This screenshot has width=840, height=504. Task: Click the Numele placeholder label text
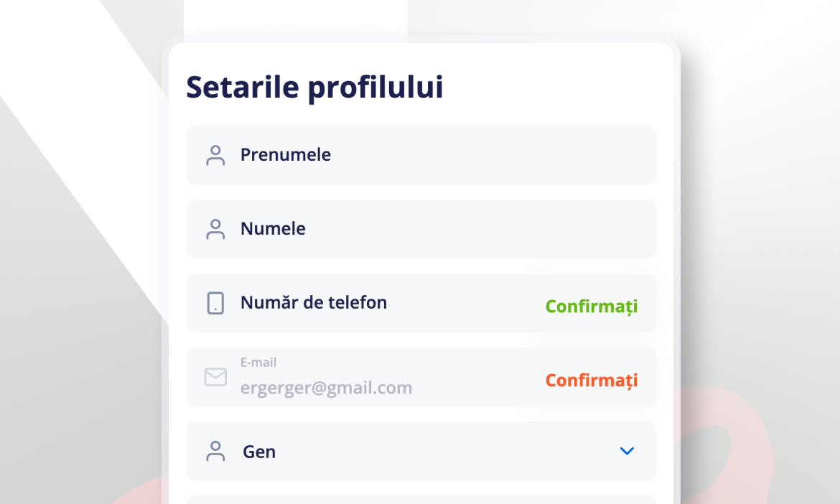coord(273,229)
